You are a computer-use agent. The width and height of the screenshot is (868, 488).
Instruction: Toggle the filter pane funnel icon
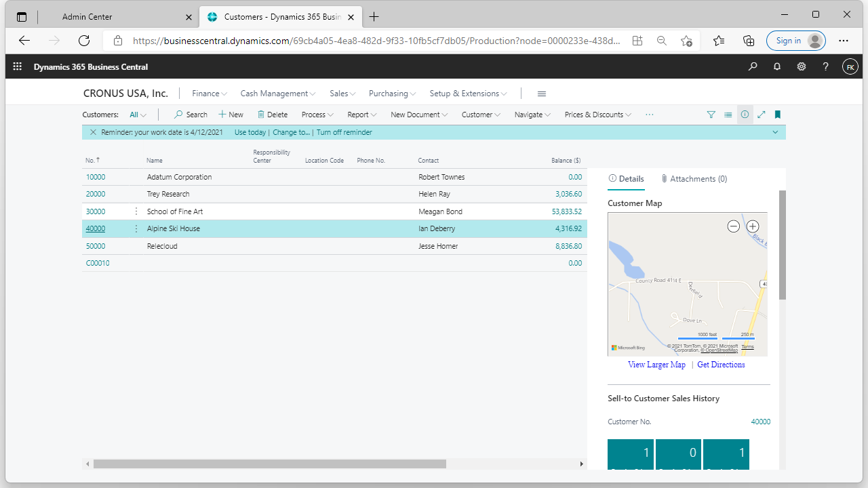point(711,115)
